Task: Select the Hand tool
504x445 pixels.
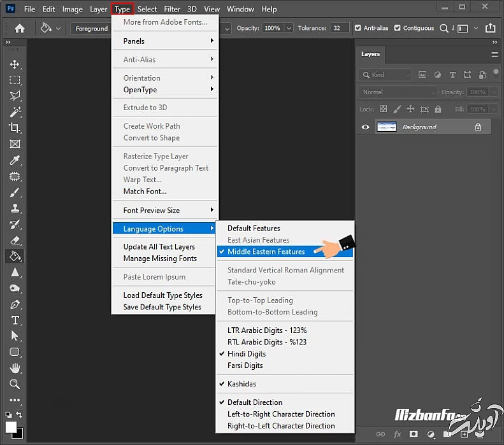Action: pos(15,368)
